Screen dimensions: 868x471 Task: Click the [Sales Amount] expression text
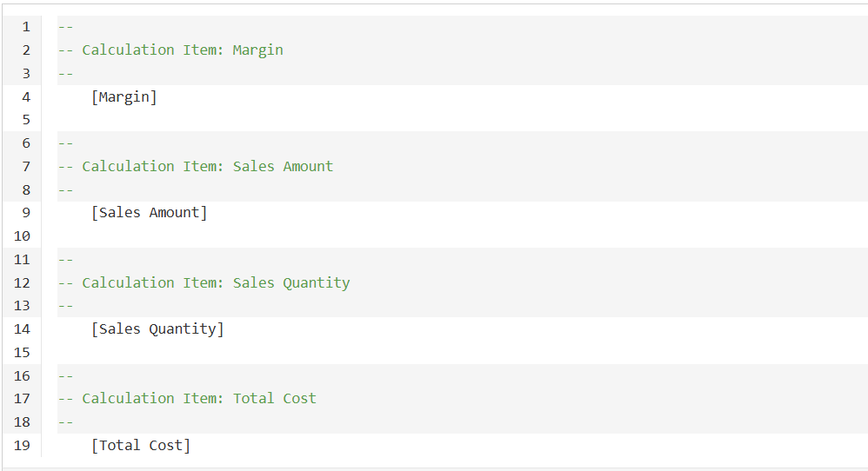pyautogui.click(x=149, y=213)
